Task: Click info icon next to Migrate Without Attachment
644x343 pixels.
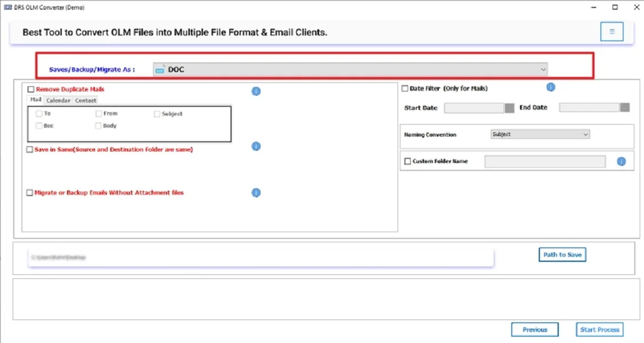Action: [256, 193]
